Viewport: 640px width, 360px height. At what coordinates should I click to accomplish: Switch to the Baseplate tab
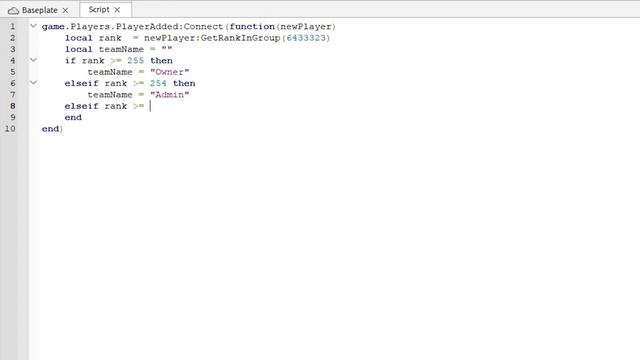coord(39,10)
